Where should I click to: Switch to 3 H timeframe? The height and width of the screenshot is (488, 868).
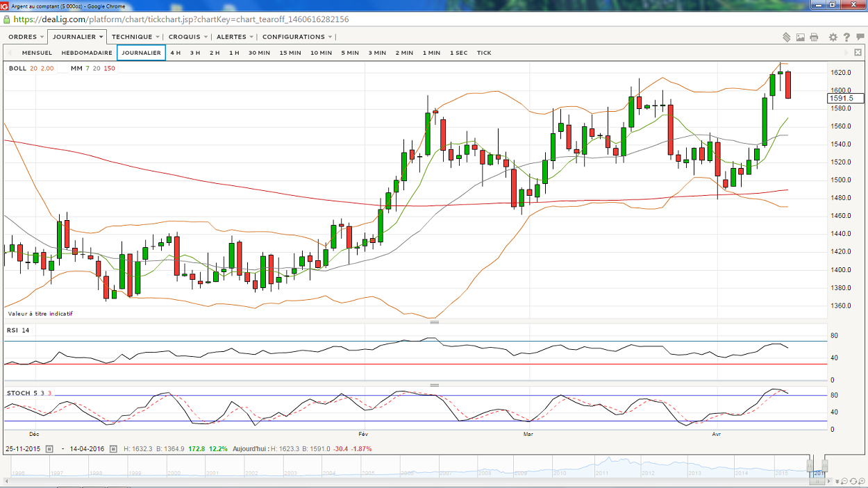195,53
